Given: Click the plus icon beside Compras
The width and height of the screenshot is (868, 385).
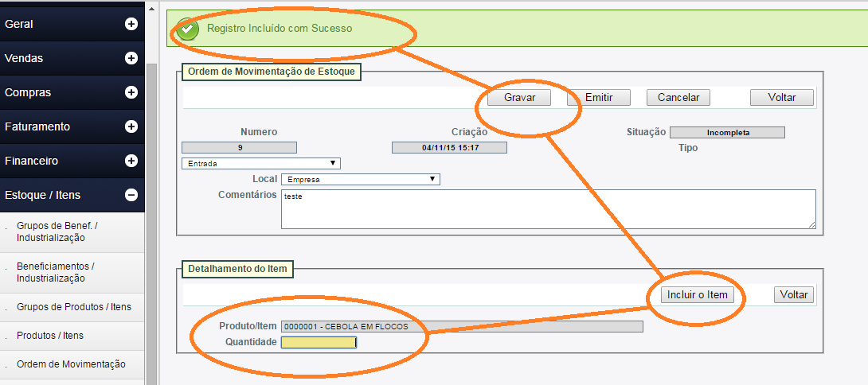Looking at the screenshot, I should click(x=131, y=92).
